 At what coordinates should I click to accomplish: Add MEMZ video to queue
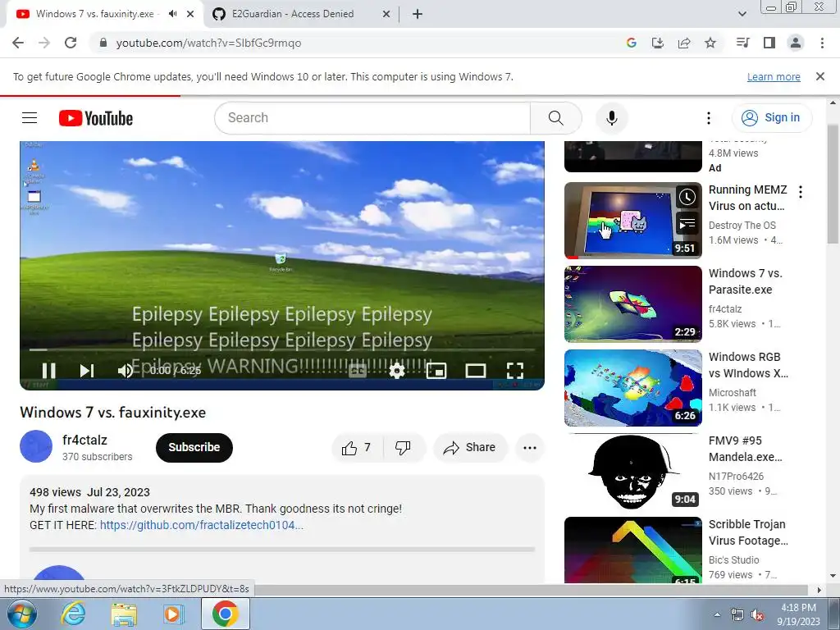pos(687,224)
